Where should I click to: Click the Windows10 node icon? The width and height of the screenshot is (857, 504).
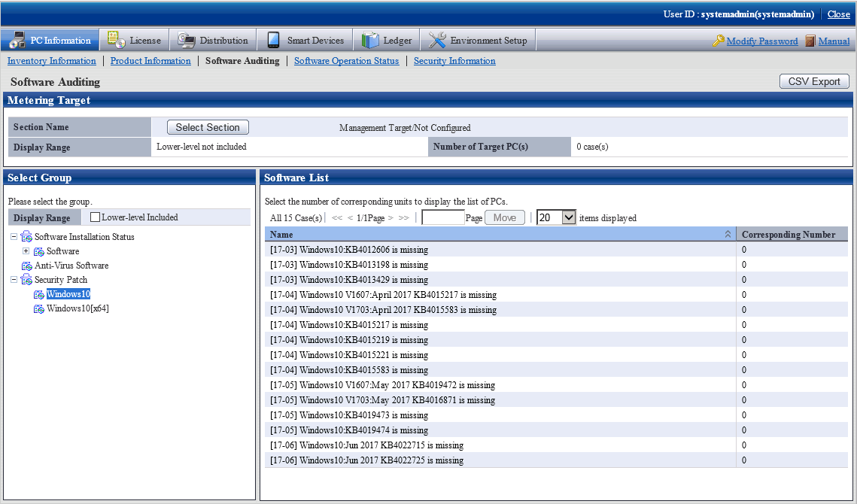tap(39, 294)
